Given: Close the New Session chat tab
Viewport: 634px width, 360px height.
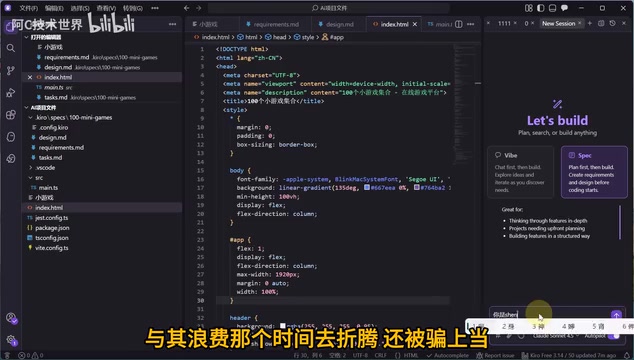Looking at the screenshot, I should click(x=580, y=23).
